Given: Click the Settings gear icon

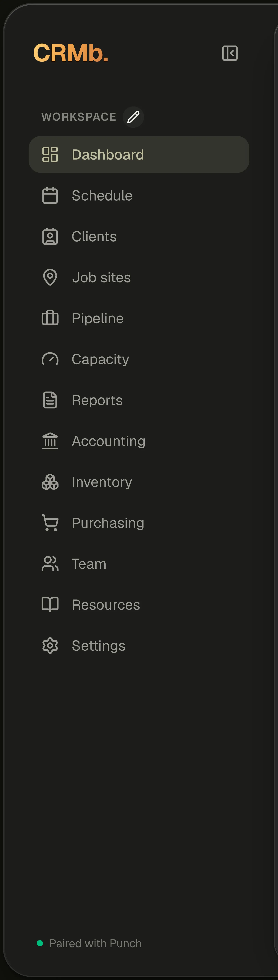Looking at the screenshot, I should point(50,646).
